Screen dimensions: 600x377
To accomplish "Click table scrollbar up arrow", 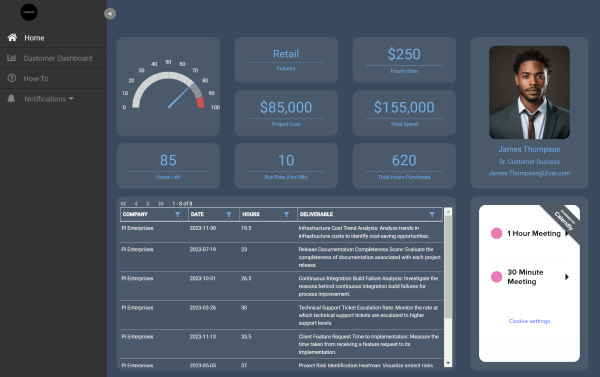I will click(x=448, y=211).
